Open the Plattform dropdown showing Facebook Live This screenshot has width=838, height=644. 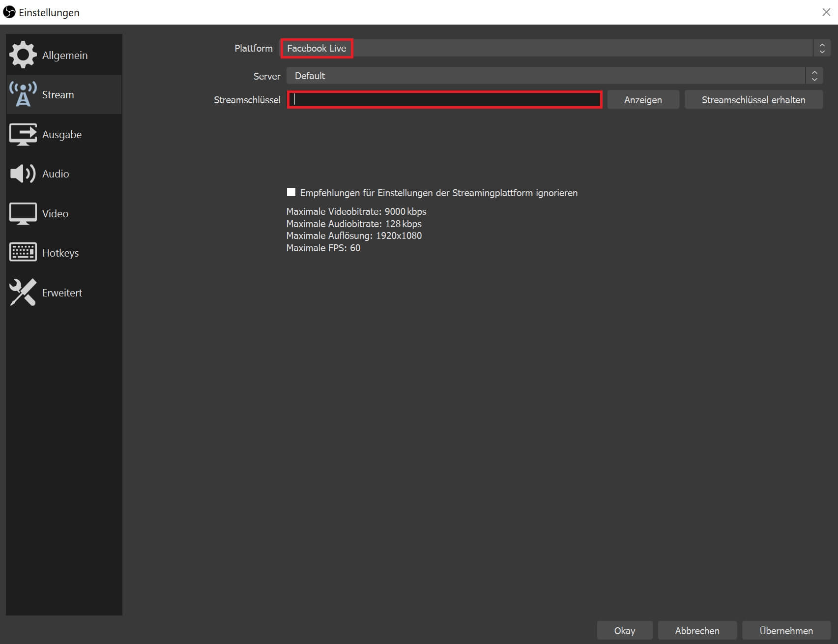tap(546, 48)
